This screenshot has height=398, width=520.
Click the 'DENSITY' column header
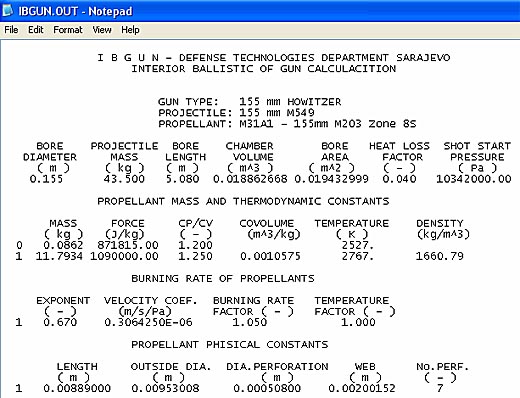point(440,223)
